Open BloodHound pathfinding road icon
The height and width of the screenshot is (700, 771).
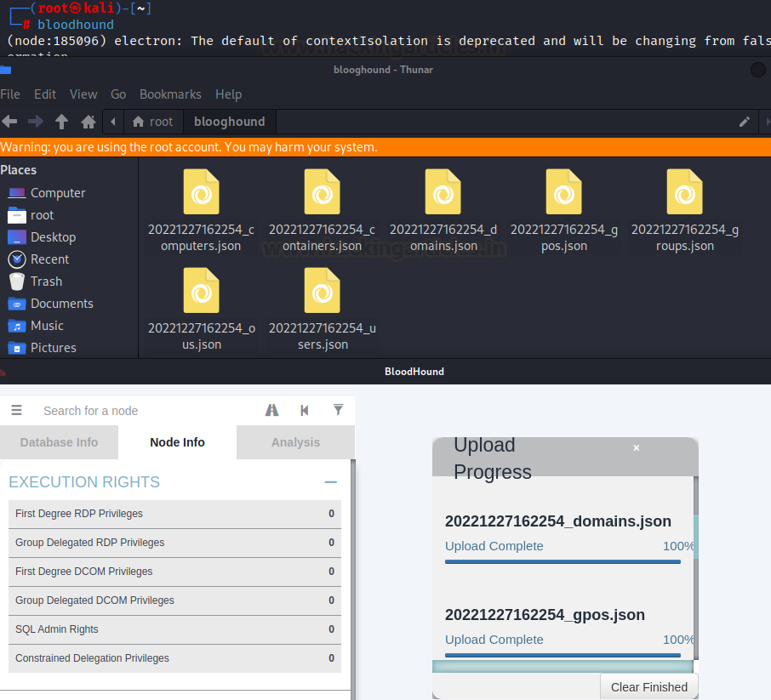272,410
